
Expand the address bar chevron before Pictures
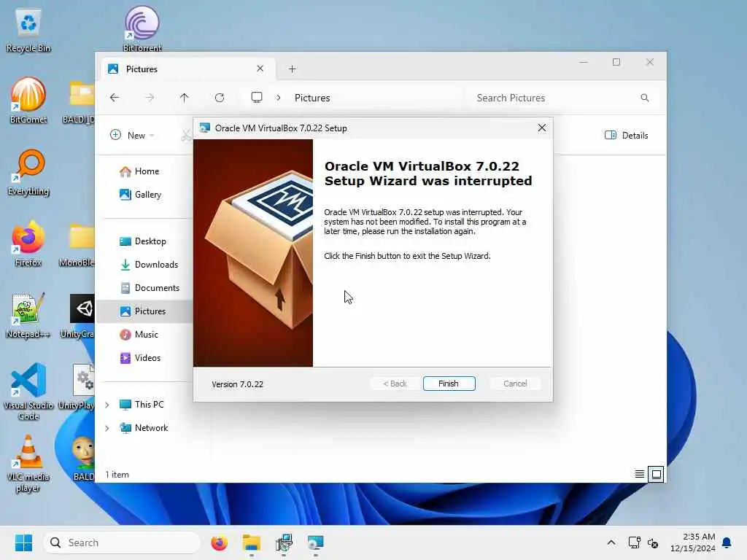[x=279, y=98]
